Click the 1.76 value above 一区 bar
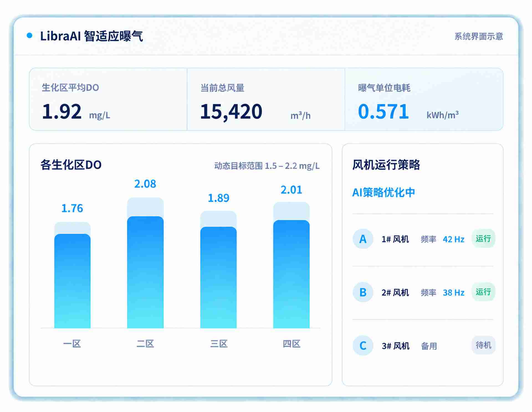 (72, 208)
